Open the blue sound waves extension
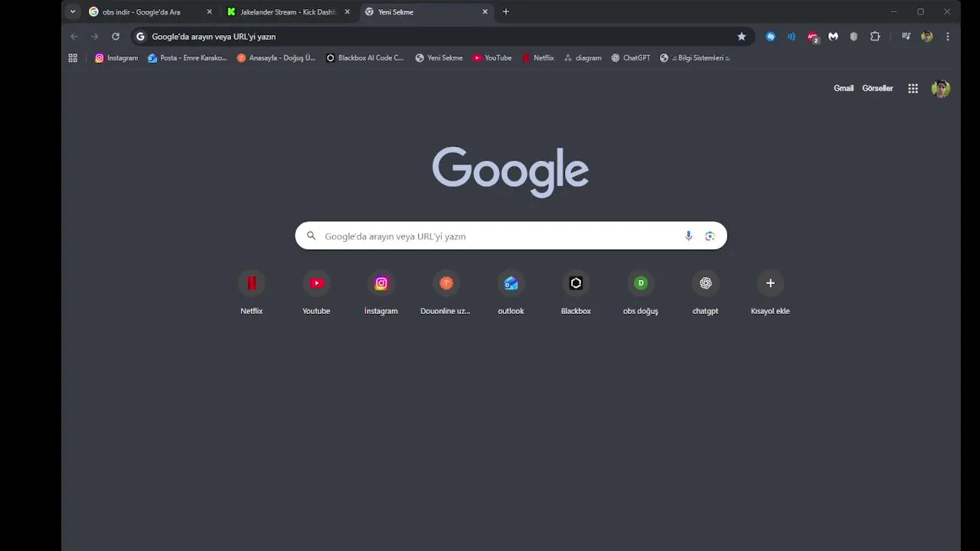This screenshot has height=551, width=980. [792, 36]
